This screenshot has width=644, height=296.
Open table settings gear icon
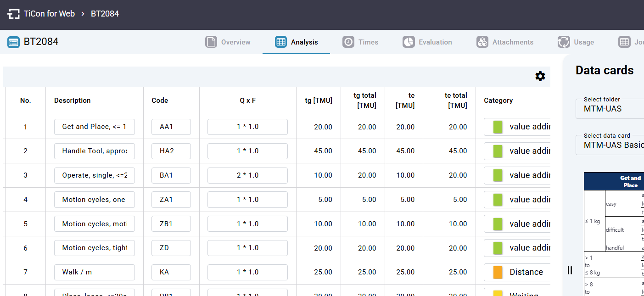tap(540, 77)
